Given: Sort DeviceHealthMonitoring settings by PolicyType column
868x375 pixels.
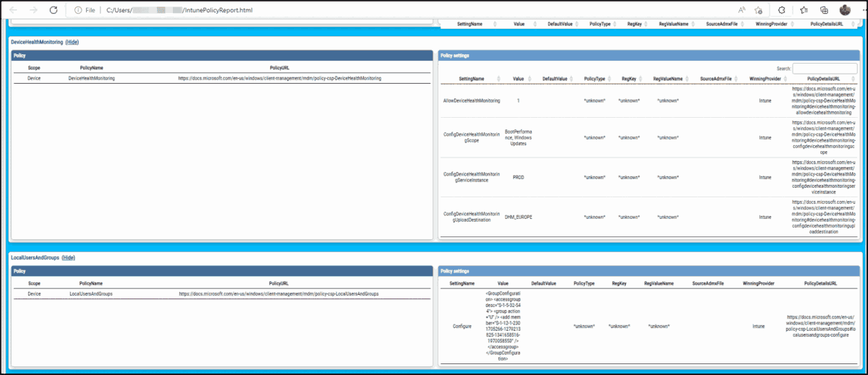Looking at the screenshot, I should pos(595,78).
